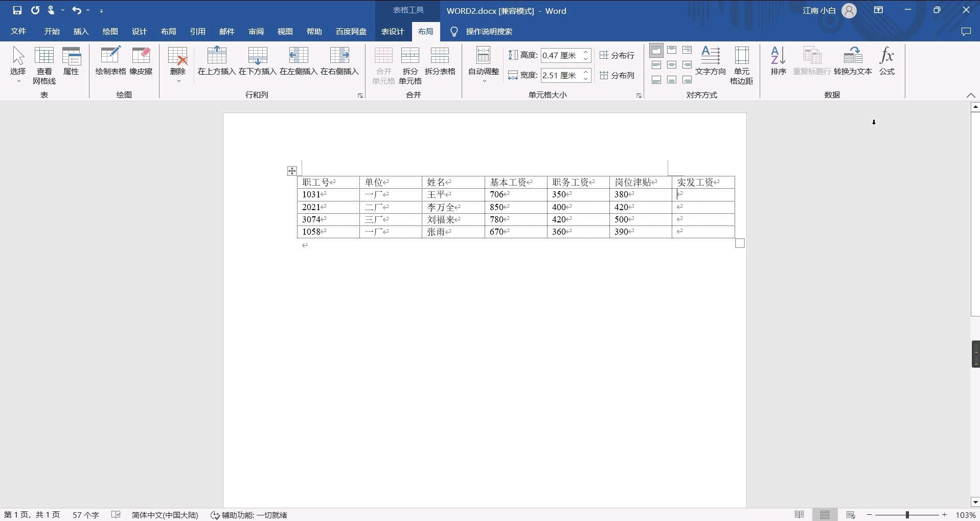The width and height of the screenshot is (980, 521).
Task: Switch to Insert (插入) tab
Action: pyautogui.click(x=81, y=32)
